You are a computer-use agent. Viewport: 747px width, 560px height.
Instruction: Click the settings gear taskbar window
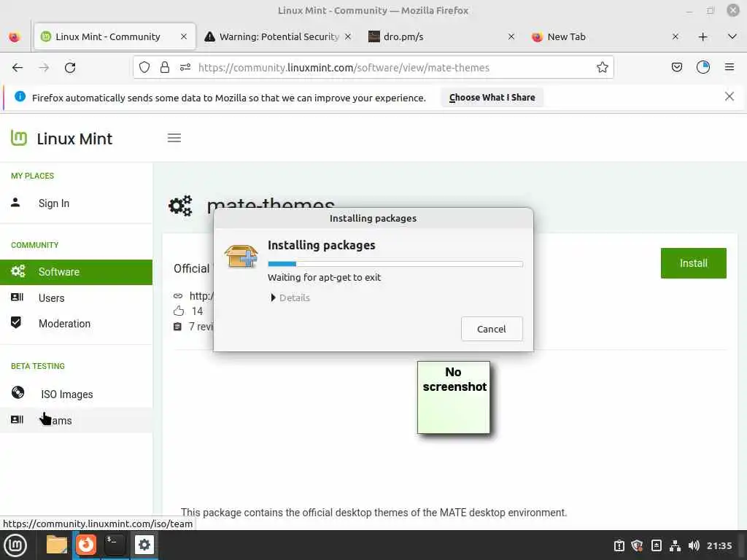[x=144, y=545]
